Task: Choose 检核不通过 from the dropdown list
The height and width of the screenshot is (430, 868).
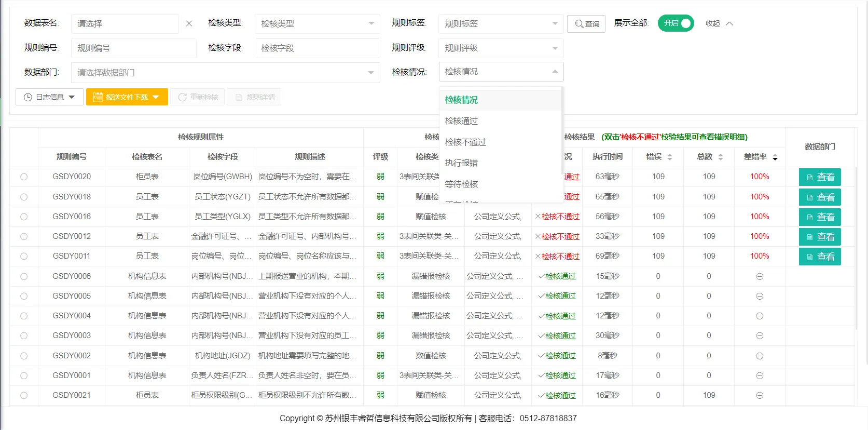Action: tap(465, 142)
